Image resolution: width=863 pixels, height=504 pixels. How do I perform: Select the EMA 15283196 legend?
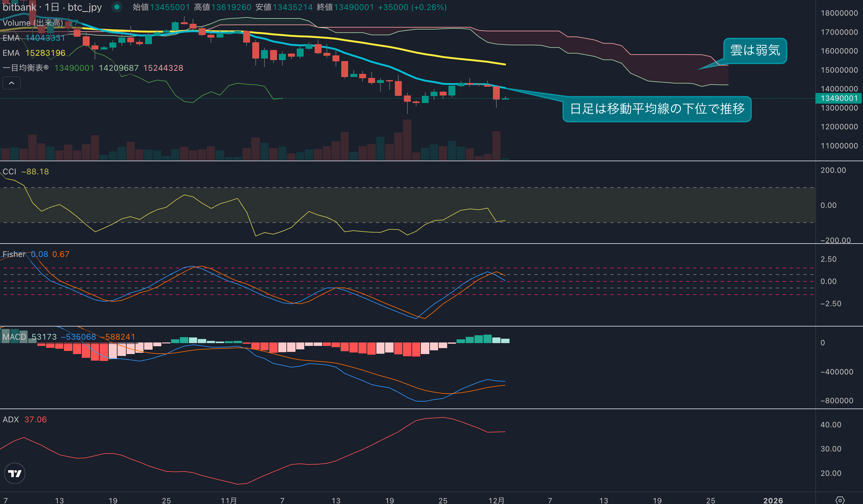(34, 53)
